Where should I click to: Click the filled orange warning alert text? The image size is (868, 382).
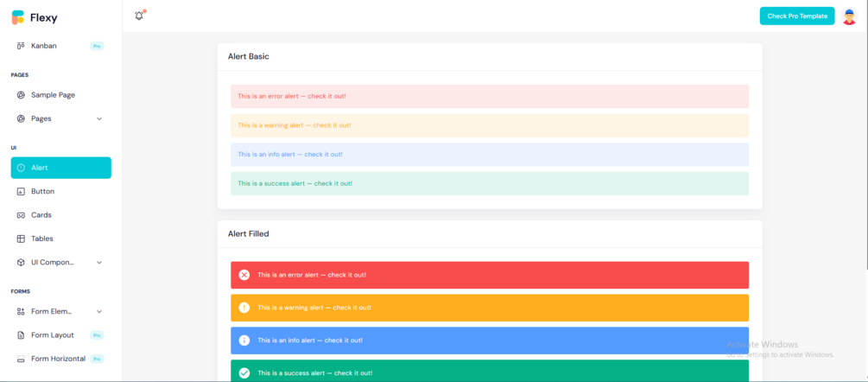pyautogui.click(x=314, y=308)
